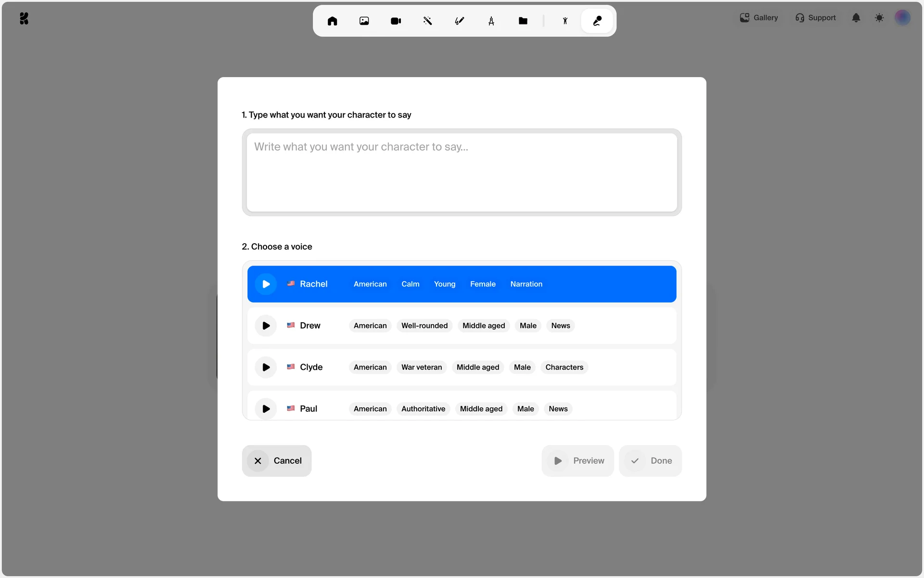Screen dimensions: 924x578
Task: Click the Cancel button
Action: [277, 460]
